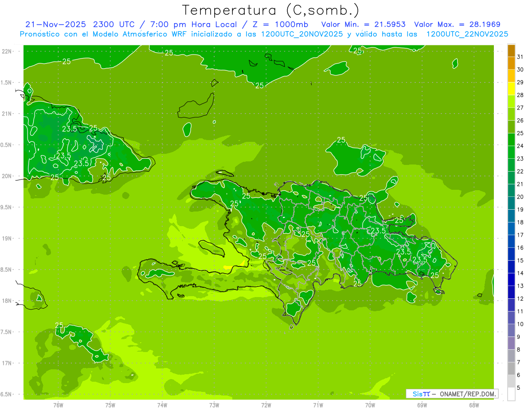This screenshot has width=532, height=411.
Task: Select the dark orange swatch above 31
Action: coord(511,50)
